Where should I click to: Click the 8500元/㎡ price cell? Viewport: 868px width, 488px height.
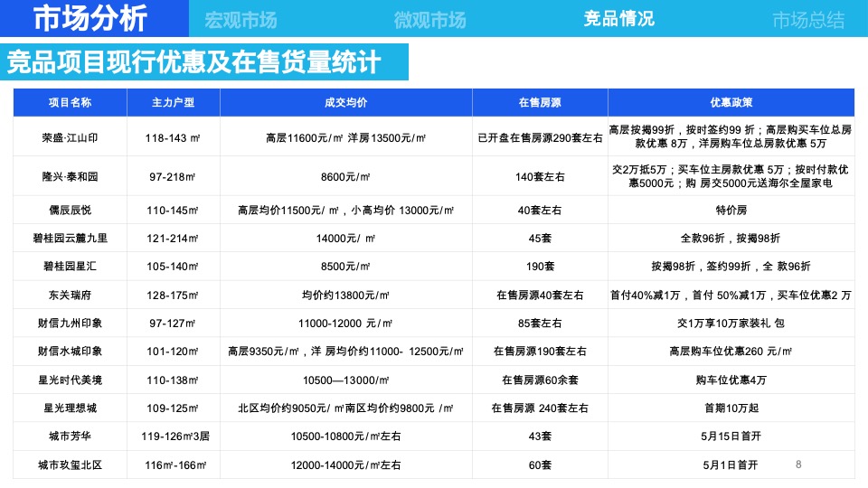coord(345,267)
